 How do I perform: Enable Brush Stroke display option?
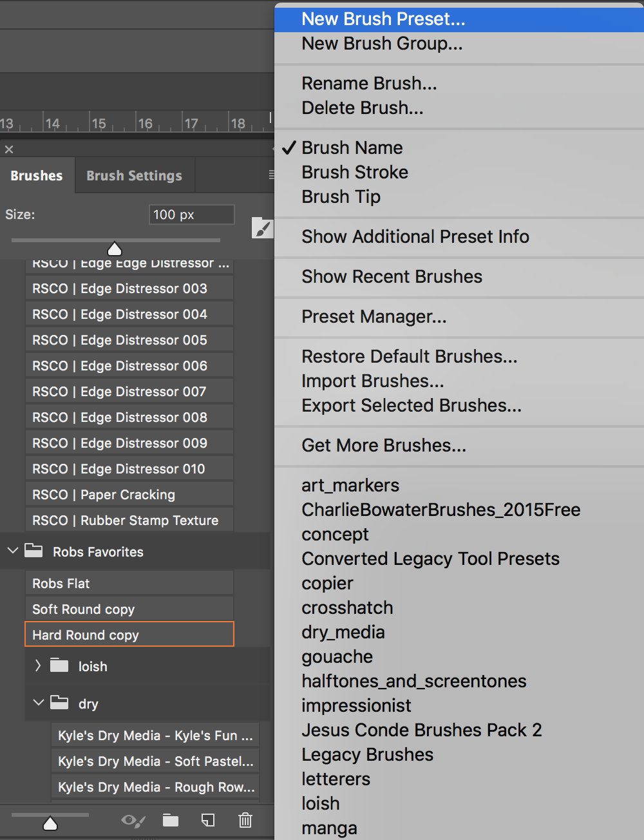459,173
